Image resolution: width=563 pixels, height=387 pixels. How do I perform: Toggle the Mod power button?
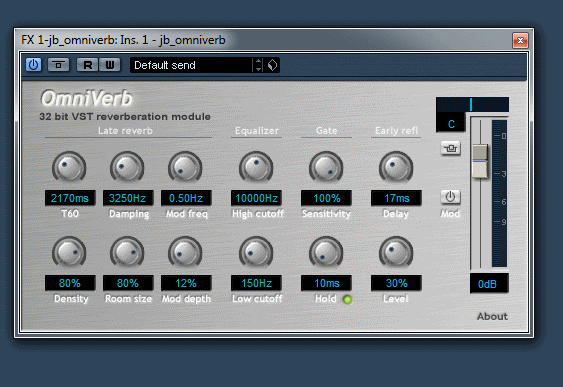pyautogui.click(x=450, y=197)
